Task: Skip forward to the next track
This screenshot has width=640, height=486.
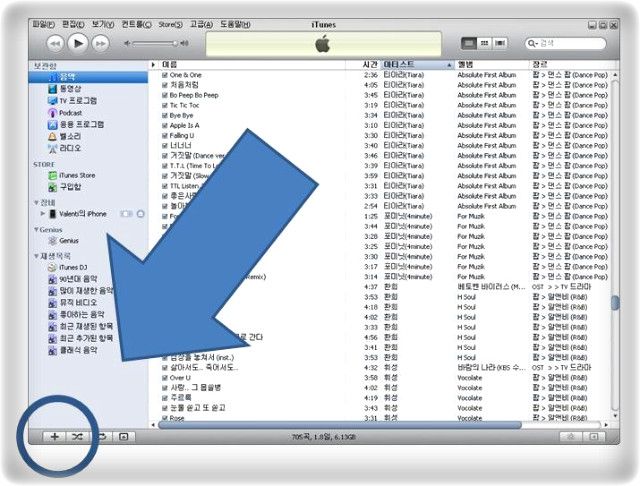Action: (x=100, y=44)
